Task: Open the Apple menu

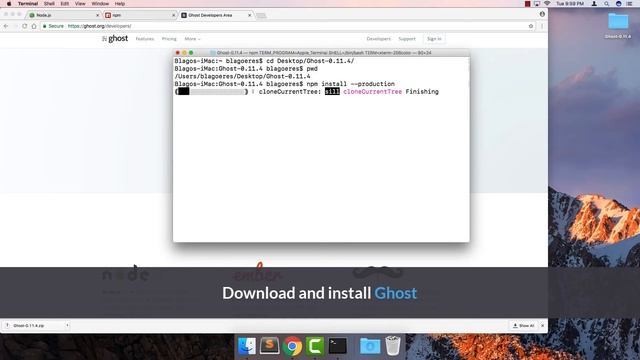Action: coord(9,4)
